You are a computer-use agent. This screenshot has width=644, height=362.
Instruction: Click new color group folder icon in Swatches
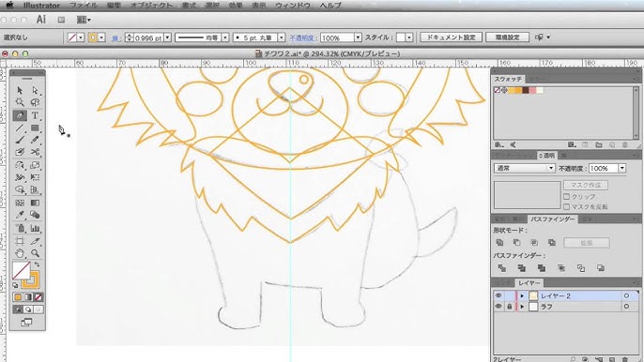coord(599,144)
